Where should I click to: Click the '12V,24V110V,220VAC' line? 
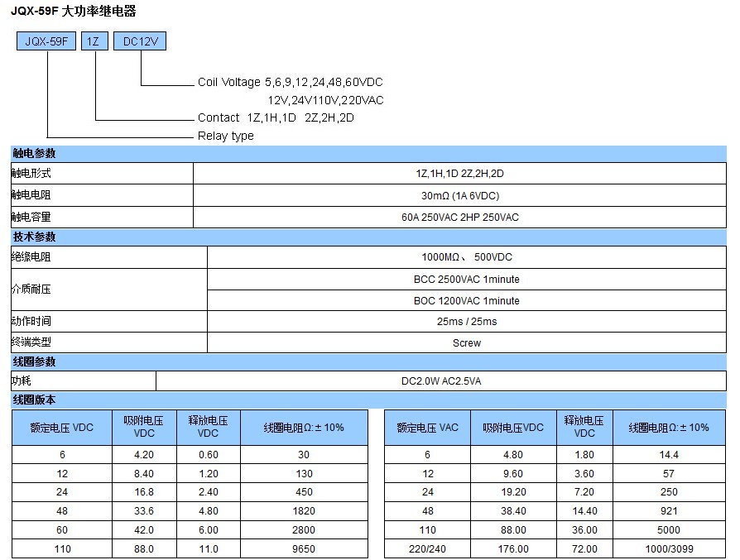point(325,100)
